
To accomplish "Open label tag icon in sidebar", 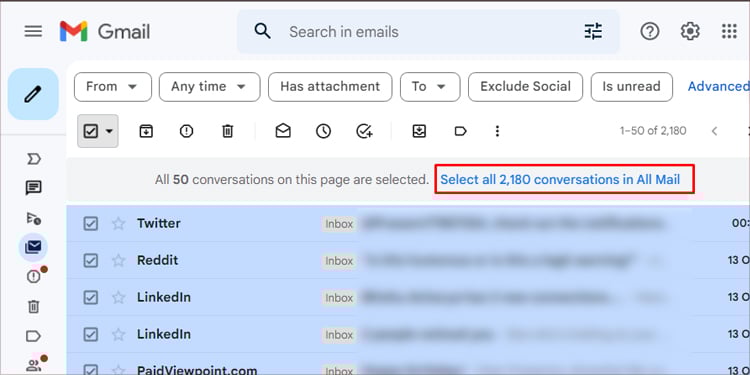I will click(x=33, y=336).
